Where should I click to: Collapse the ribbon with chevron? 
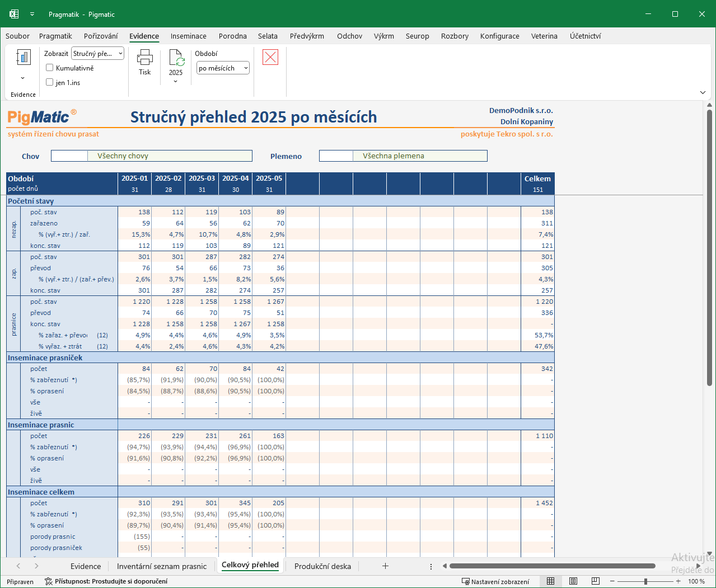click(x=703, y=92)
